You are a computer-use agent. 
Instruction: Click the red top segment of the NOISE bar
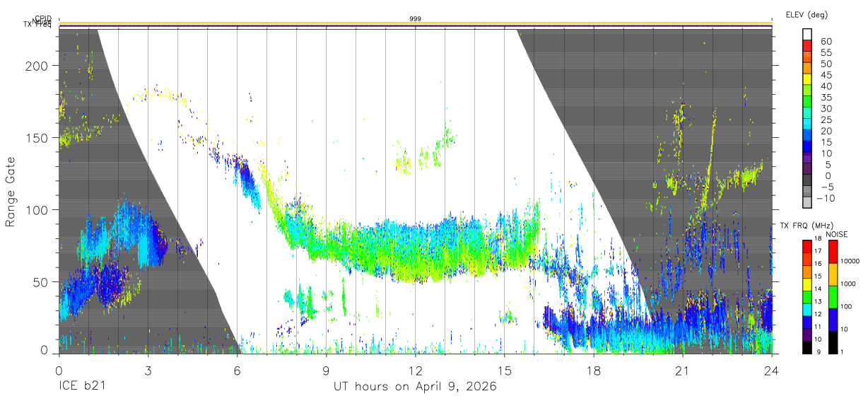tap(833, 252)
